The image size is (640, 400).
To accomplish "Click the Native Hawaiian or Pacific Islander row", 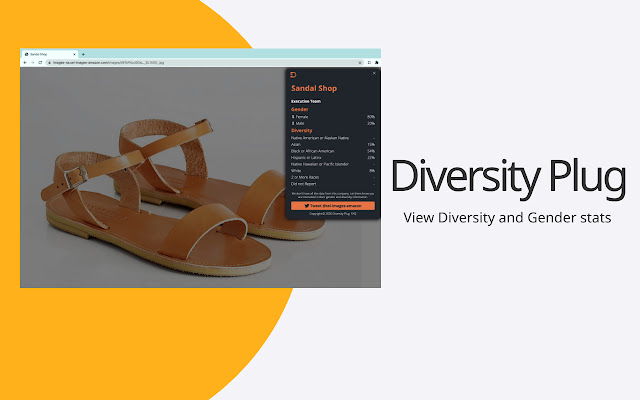I will point(333,164).
